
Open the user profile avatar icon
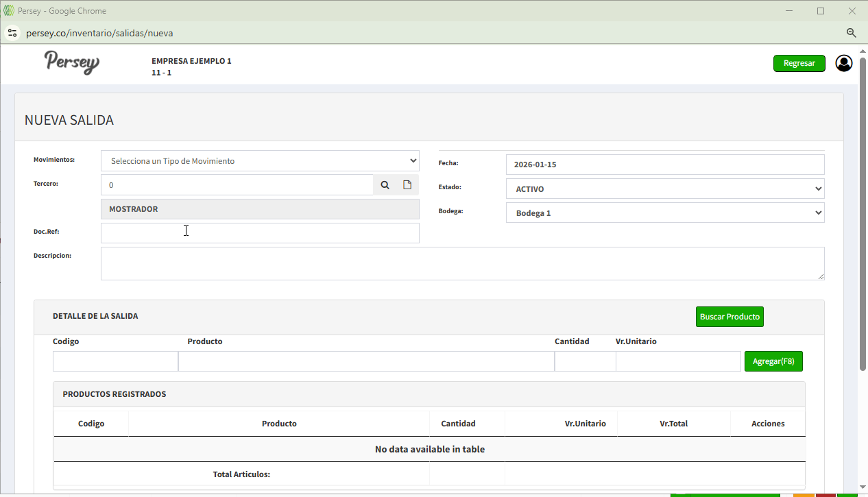[x=843, y=63]
